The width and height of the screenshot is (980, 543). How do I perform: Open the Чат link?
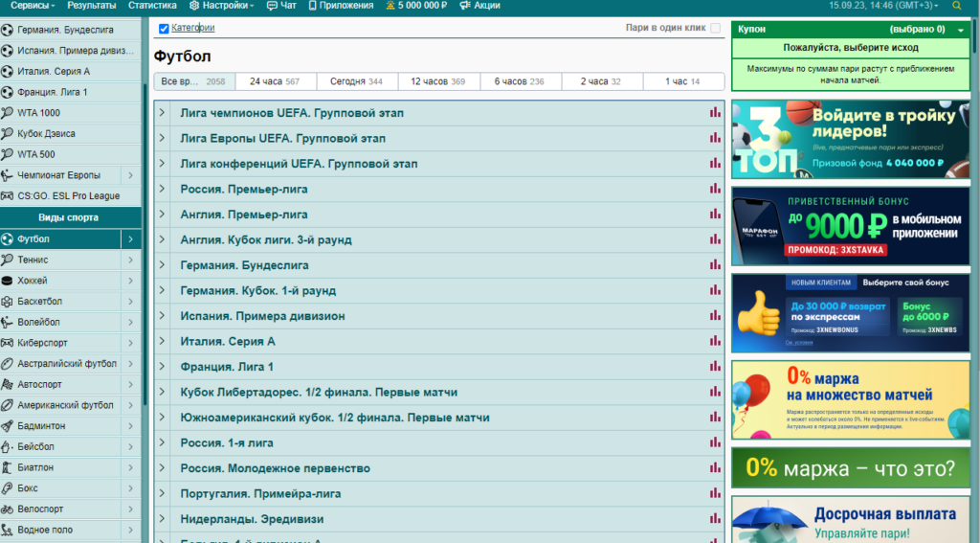pos(281,6)
